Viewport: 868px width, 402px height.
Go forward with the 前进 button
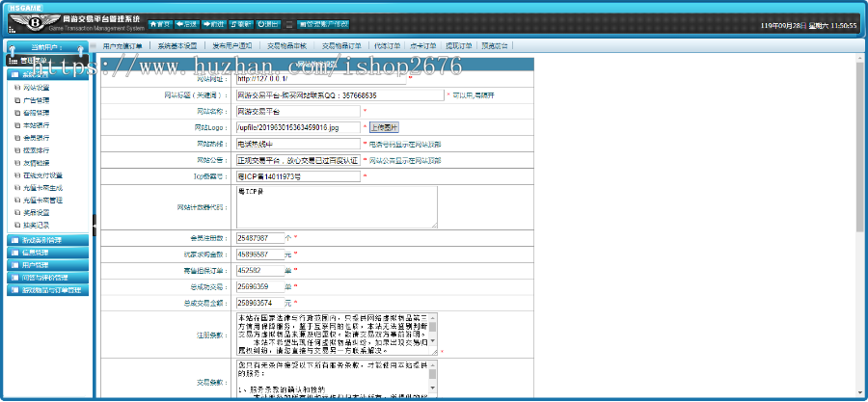(x=215, y=24)
